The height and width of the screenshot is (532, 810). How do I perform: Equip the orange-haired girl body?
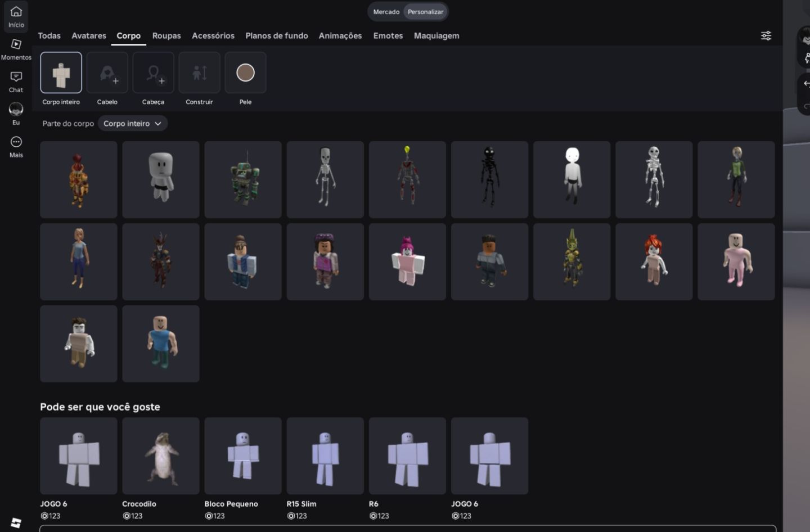(x=654, y=262)
